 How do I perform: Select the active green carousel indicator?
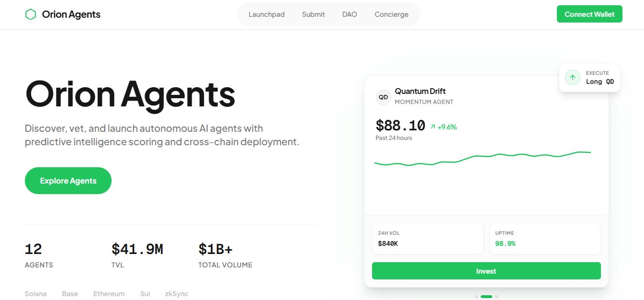tap(486, 297)
